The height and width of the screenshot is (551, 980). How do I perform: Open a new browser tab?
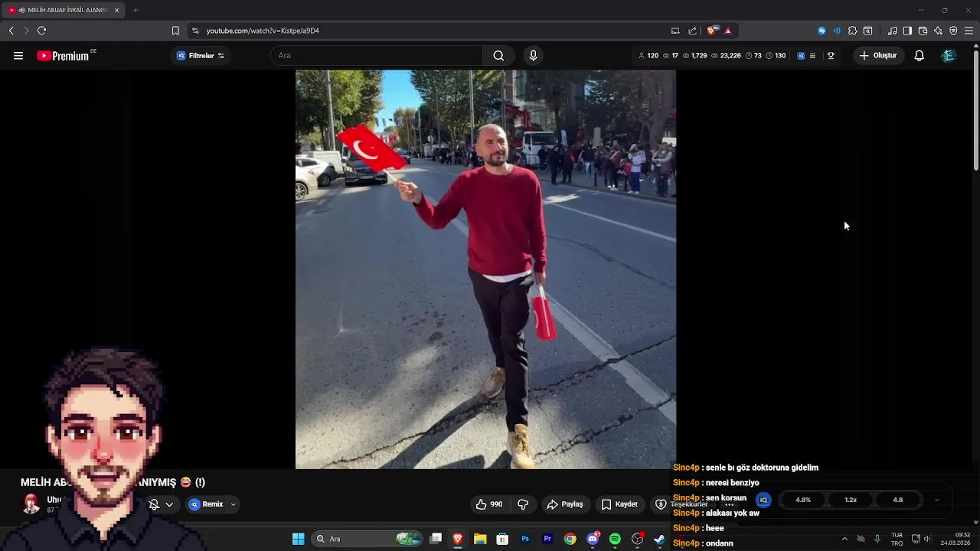pos(136,10)
